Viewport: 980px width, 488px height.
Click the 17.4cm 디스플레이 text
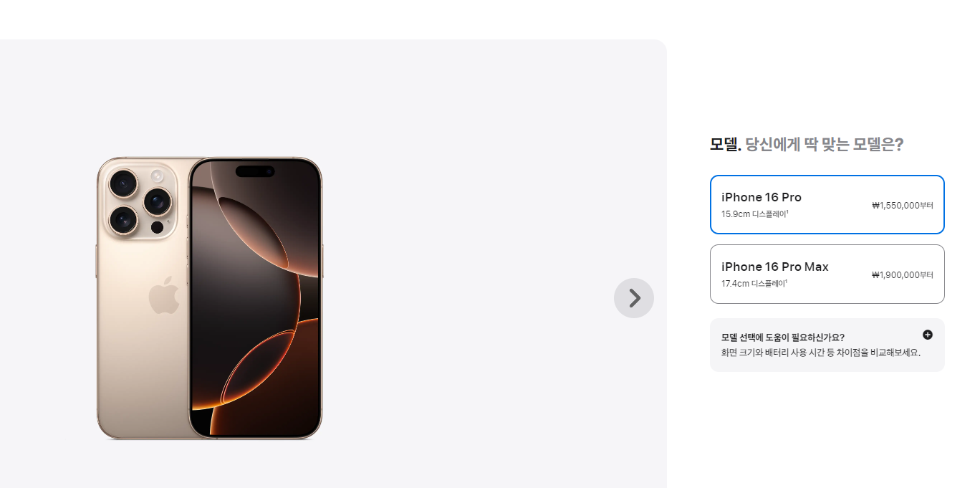click(754, 283)
